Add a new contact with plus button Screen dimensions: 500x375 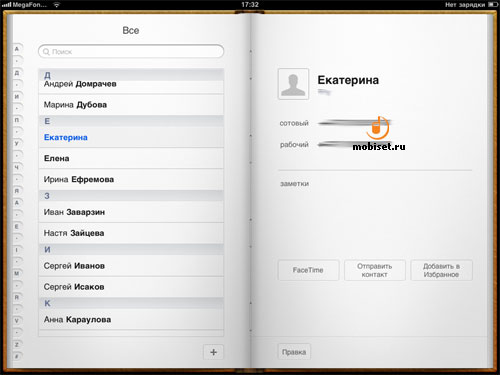[213, 352]
